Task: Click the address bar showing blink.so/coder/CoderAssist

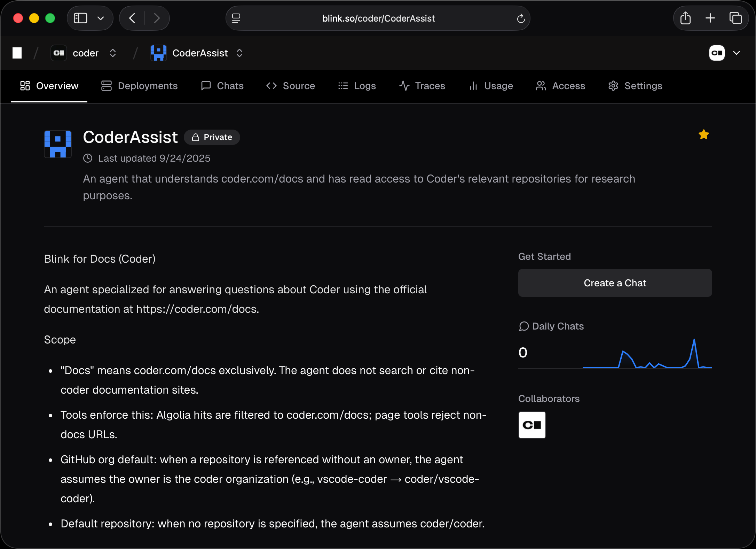Action: point(378,18)
